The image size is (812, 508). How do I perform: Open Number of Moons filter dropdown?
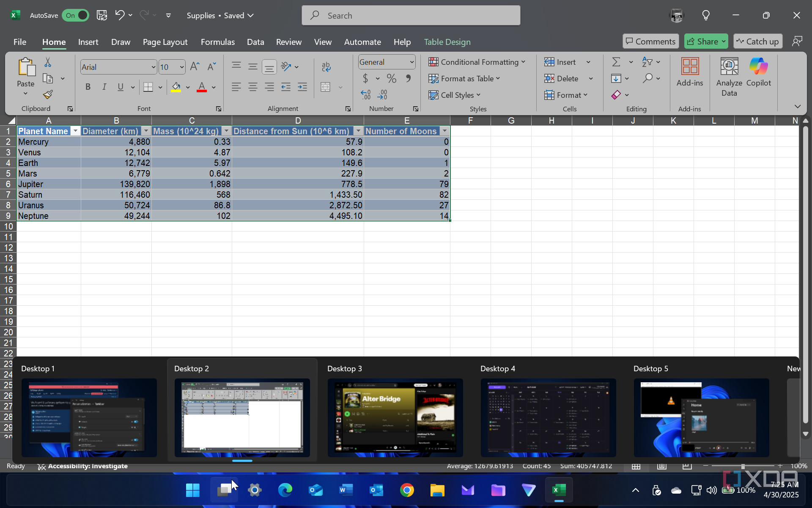(x=444, y=131)
